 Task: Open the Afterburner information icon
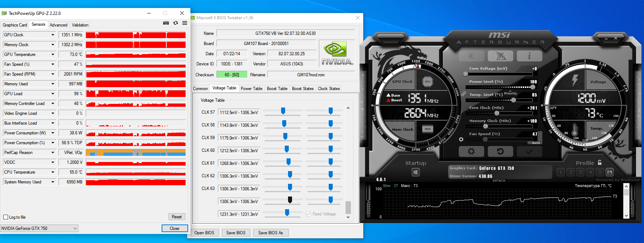point(529,56)
